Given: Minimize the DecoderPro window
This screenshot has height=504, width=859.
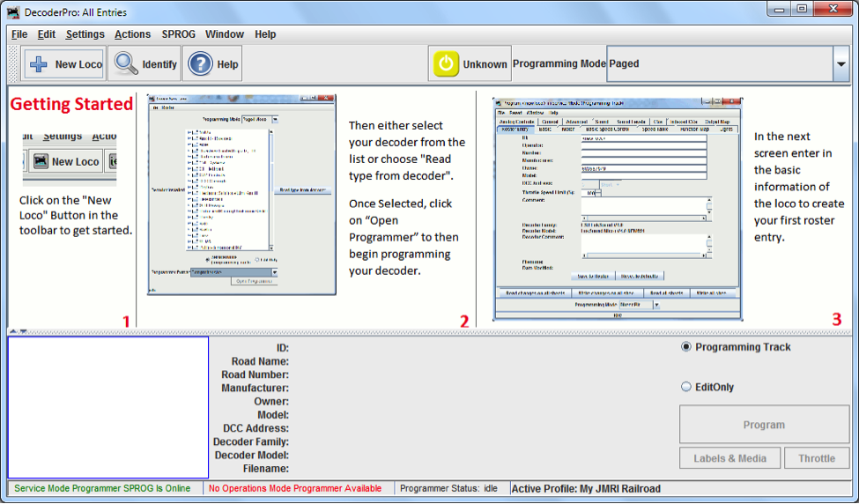Looking at the screenshot, I should click(779, 9).
